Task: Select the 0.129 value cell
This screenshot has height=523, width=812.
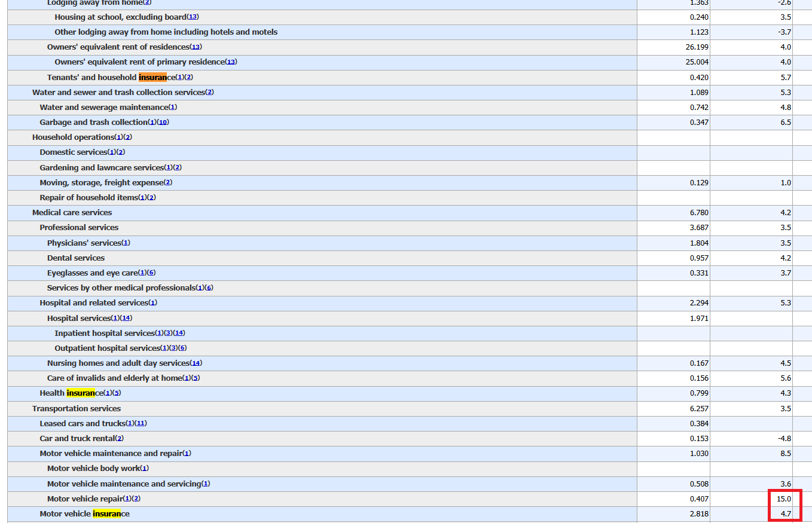Action: 673,182
